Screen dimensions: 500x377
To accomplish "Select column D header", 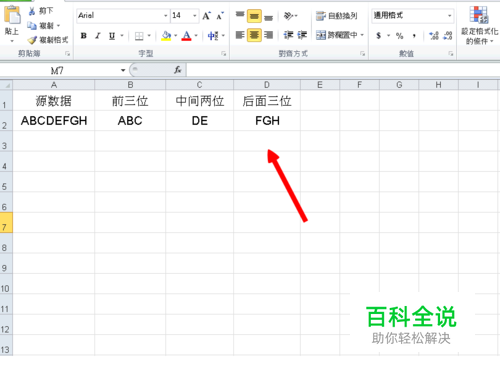I will tap(267, 85).
